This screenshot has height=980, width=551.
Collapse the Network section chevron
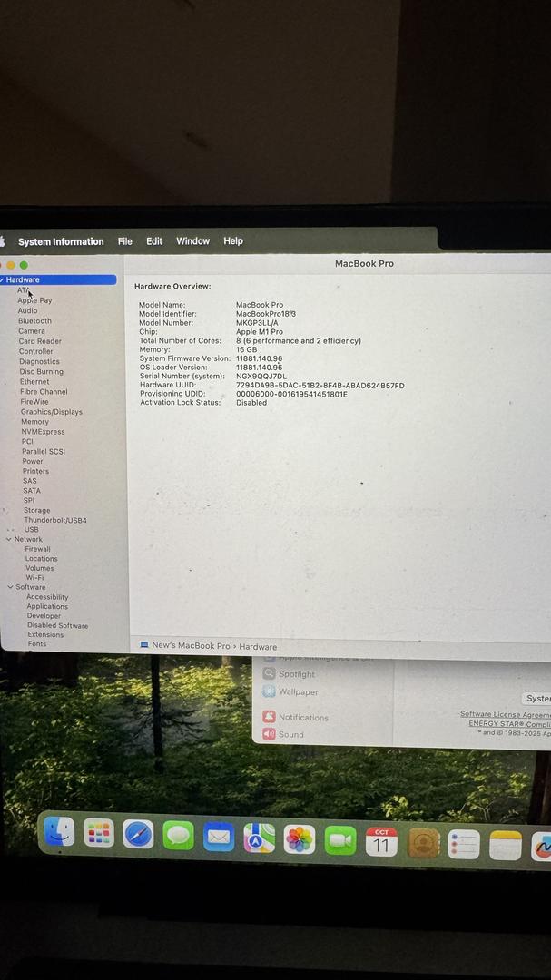click(x=9, y=539)
